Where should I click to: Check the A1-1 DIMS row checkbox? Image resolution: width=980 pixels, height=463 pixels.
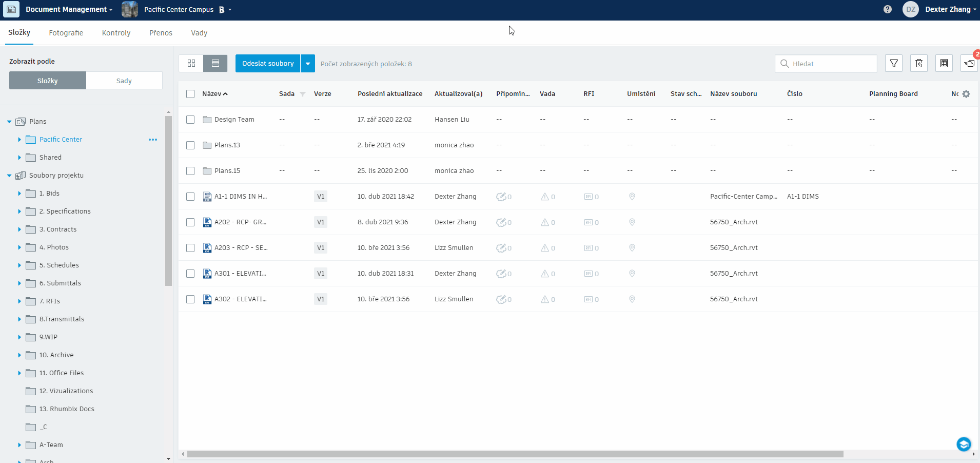click(190, 197)
